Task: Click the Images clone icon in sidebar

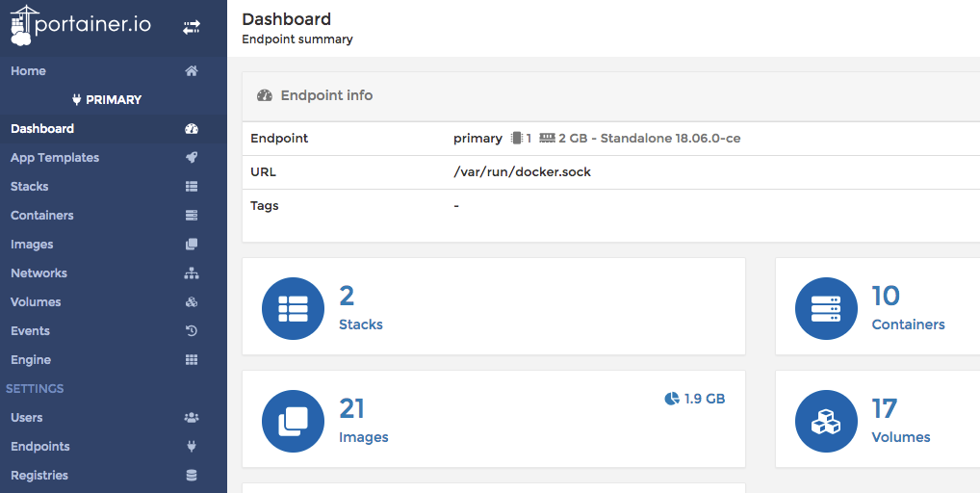Action: pyautogui.click(x=192, y=245)
